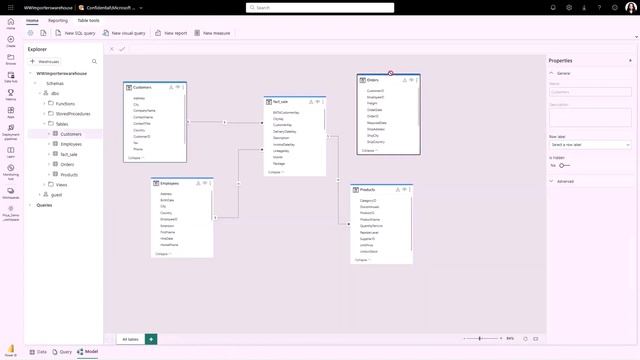The height and width of the screenshot is (360, 640).
Task: Click the New visual query button
Action: 124,33
